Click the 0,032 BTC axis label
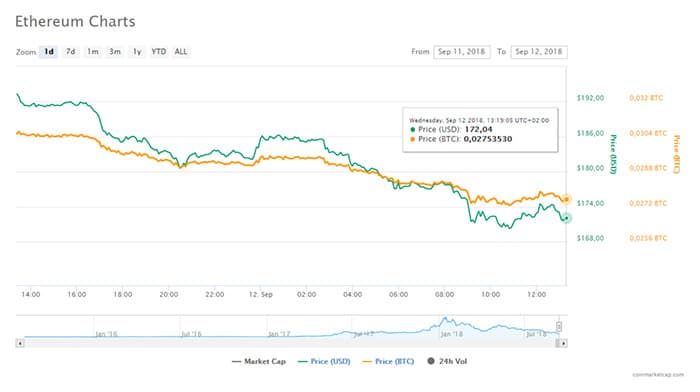The width and height of the screenshot is (700, 392). 646,98
